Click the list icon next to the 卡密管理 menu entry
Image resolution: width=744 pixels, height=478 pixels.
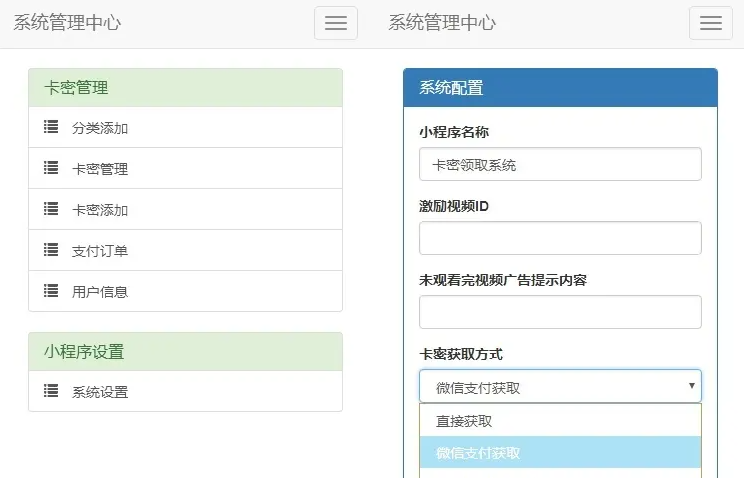pyautogui.click(x=51, y=168)
